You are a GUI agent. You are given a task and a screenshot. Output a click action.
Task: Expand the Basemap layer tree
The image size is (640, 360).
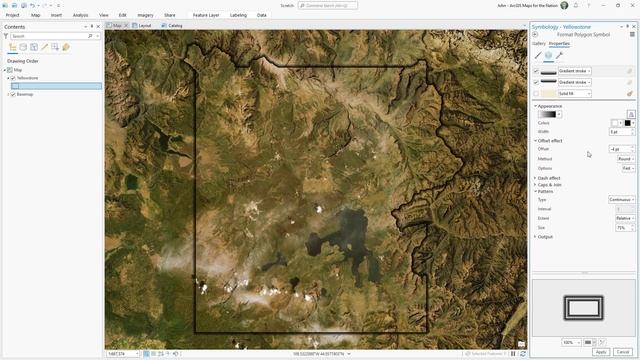click(x=8, y=94)
